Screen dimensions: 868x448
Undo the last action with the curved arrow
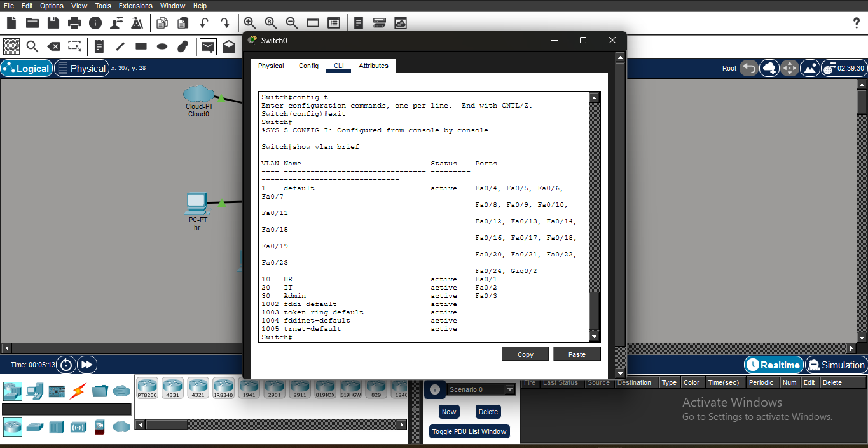click(204, 23)
